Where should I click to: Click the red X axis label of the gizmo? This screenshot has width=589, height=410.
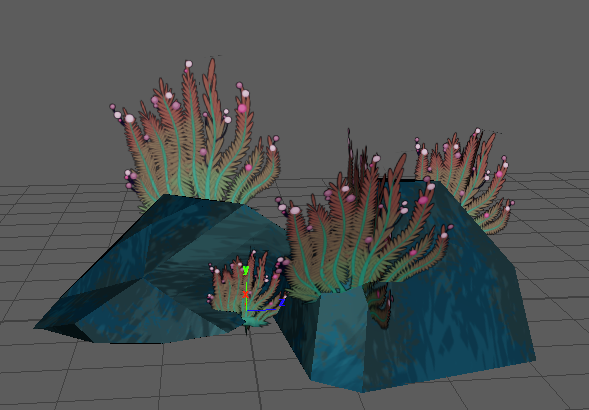[x=245, y=295]
